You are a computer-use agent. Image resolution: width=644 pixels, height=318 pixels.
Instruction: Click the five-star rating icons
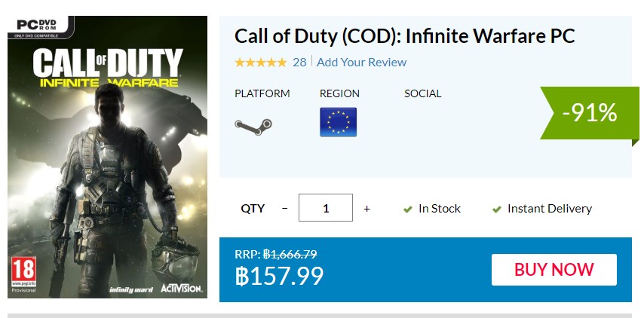tap(260, 63)
